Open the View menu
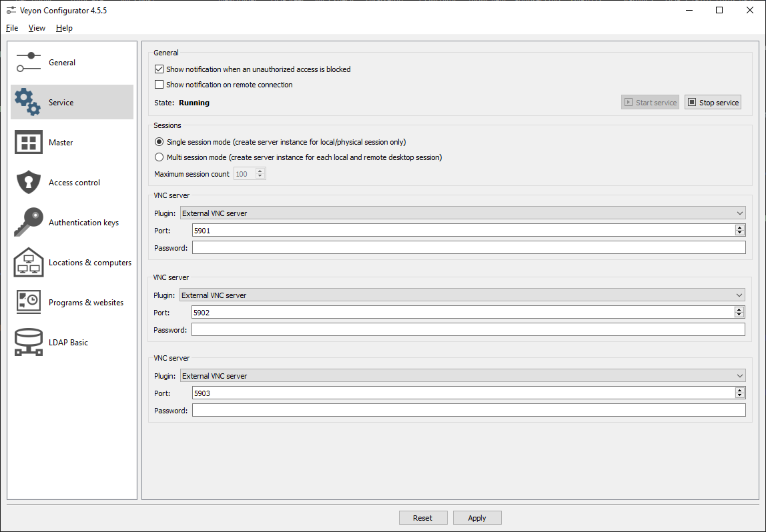Image resolution: width=766 pixels, height=532 pixels. click(x=37, y=28)
